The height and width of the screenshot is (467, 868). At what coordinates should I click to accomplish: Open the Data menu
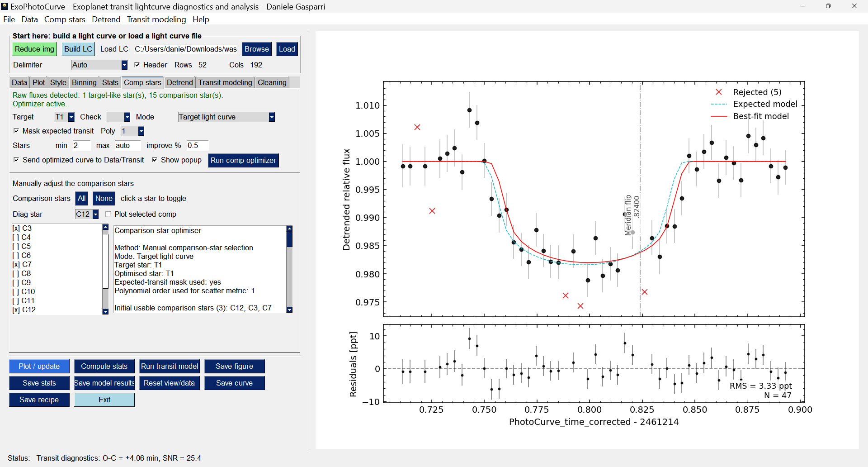29,19
